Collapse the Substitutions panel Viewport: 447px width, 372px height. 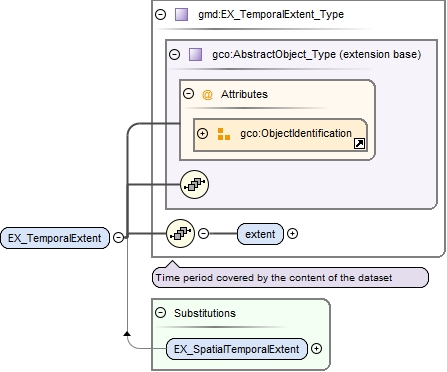(161, 313)
